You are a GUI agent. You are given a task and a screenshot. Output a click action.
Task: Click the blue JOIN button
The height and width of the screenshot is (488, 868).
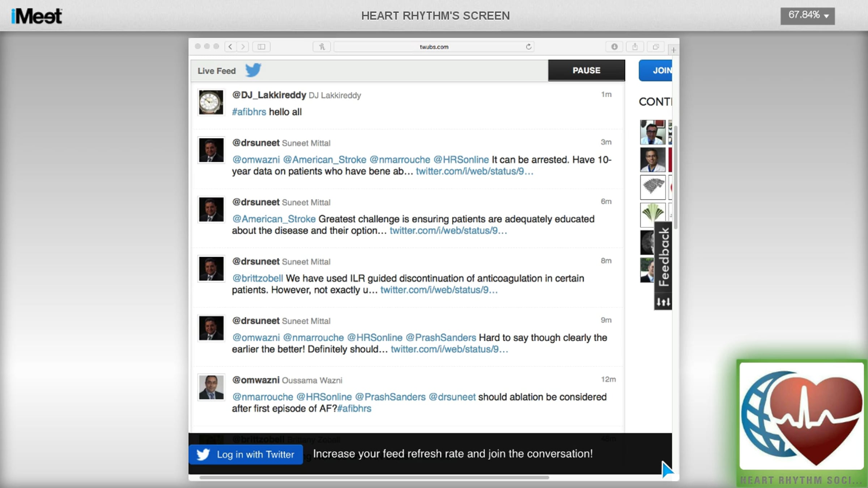click(655, 70)
